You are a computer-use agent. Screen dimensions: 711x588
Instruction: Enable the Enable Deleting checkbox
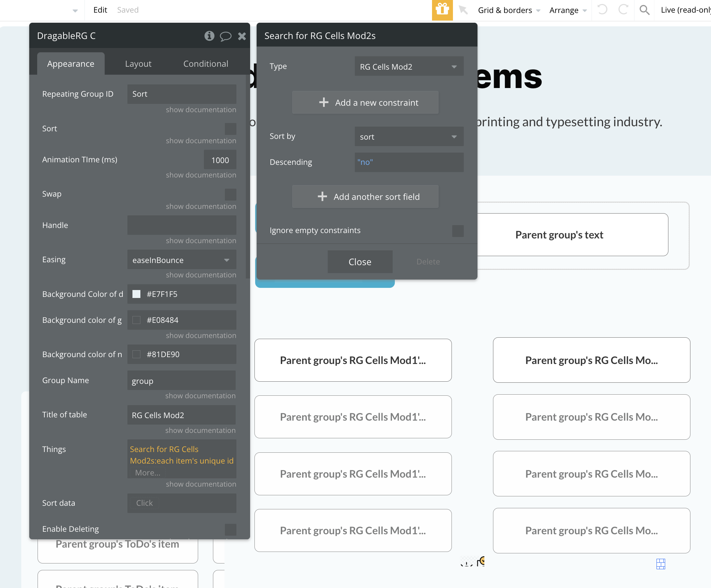pyautogui.click(x=231, y=530)
